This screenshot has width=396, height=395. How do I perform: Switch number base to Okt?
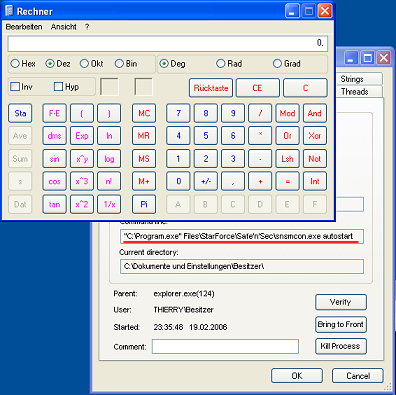(x=84, y=64)
